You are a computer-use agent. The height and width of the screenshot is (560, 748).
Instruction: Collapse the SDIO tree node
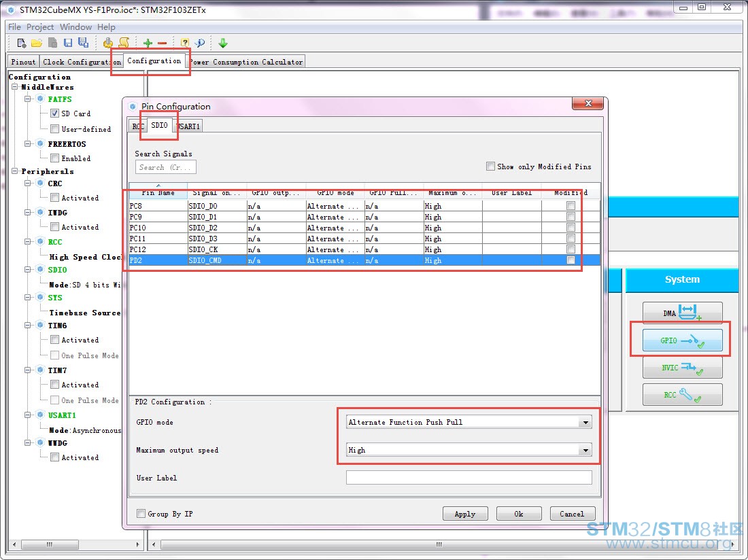click(x=28, y=269)
